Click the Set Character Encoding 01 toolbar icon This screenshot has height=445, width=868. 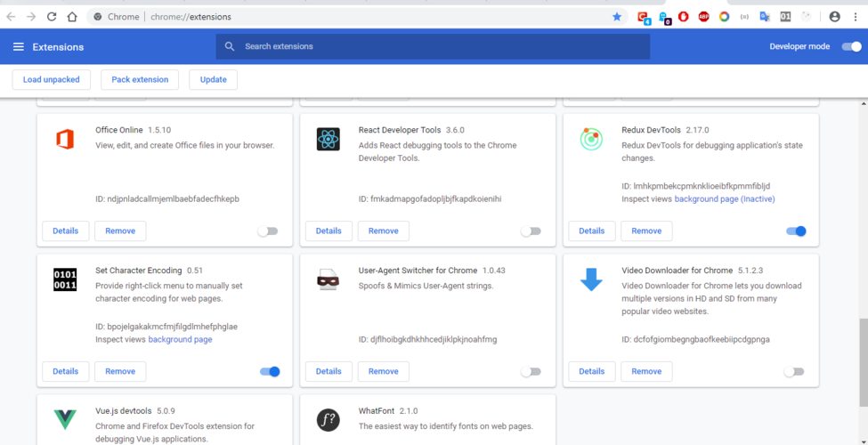tap(785, 17)
